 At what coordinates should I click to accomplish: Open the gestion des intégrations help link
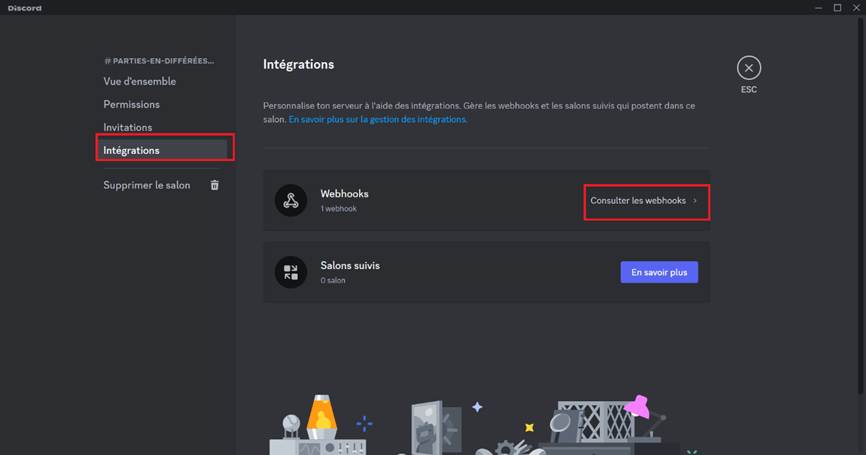tap(377, 119)
